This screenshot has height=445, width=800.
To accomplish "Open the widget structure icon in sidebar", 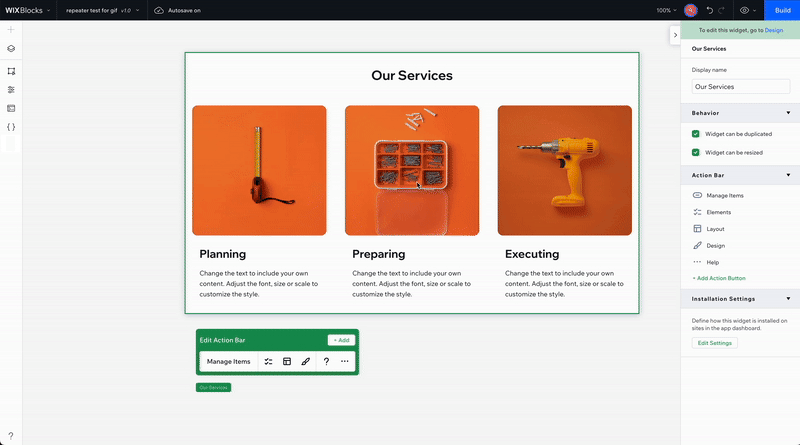I will [x=11, y=71].
